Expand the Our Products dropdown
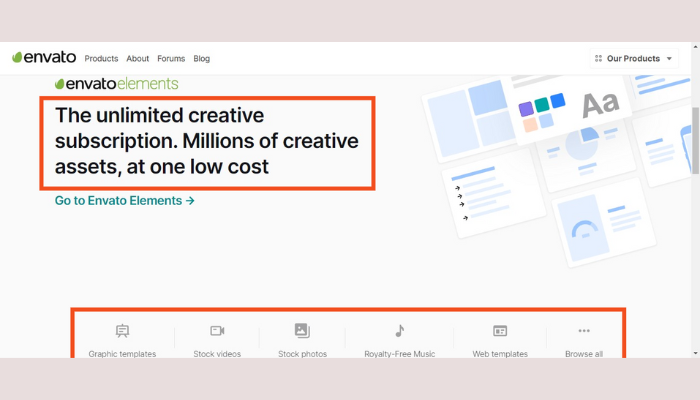 tap(634, 58)
